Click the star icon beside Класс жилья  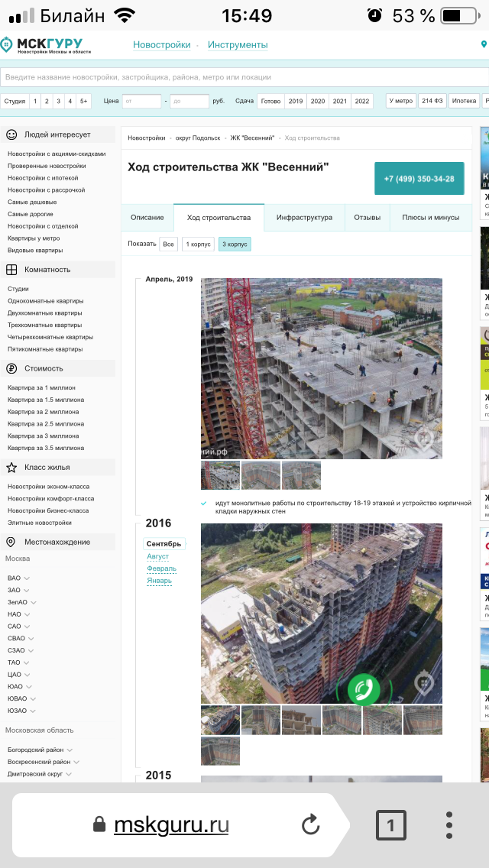(x=11, y=468)
